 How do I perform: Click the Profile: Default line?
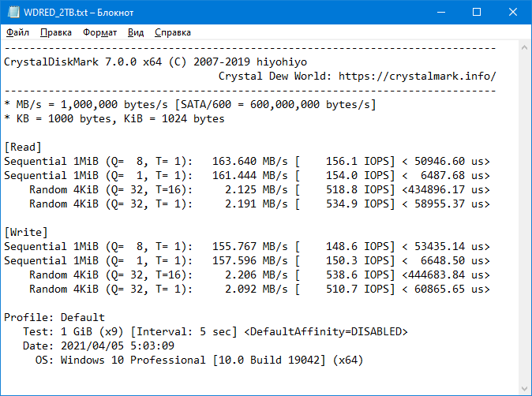(x=54, y=318)
